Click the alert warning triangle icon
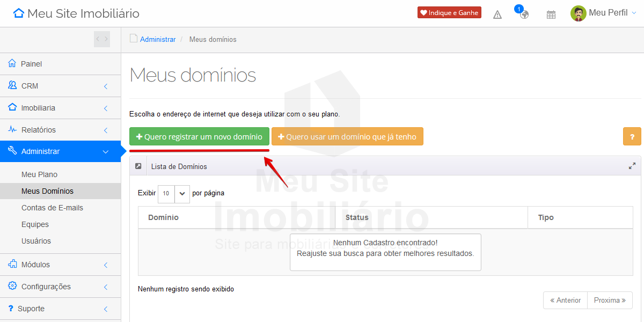 (x=497, y=14)
